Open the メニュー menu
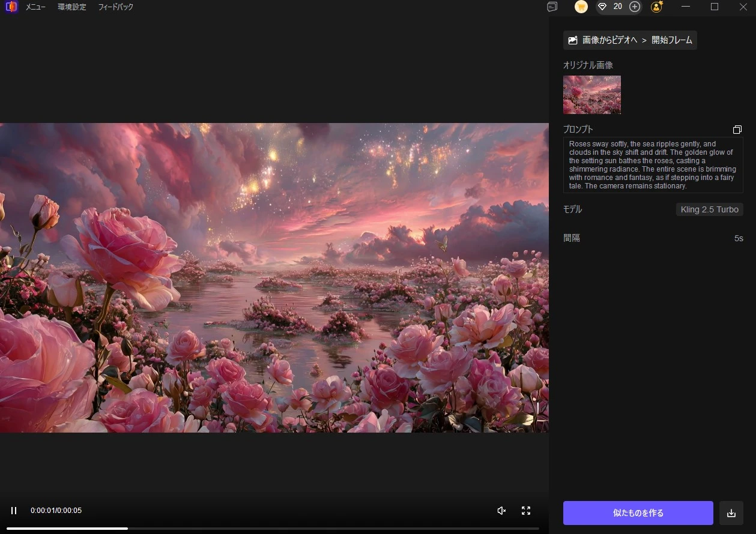 (35, 7)
